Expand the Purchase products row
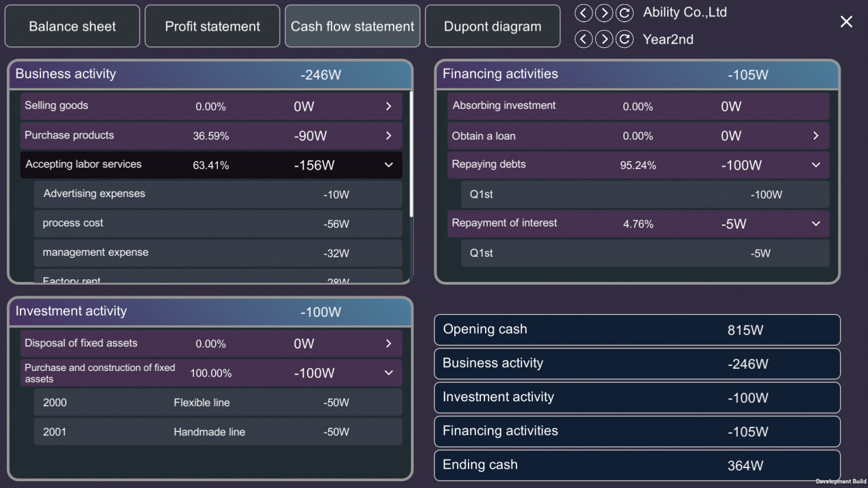This screenshot has height=488, width=868. coord(388,136)
